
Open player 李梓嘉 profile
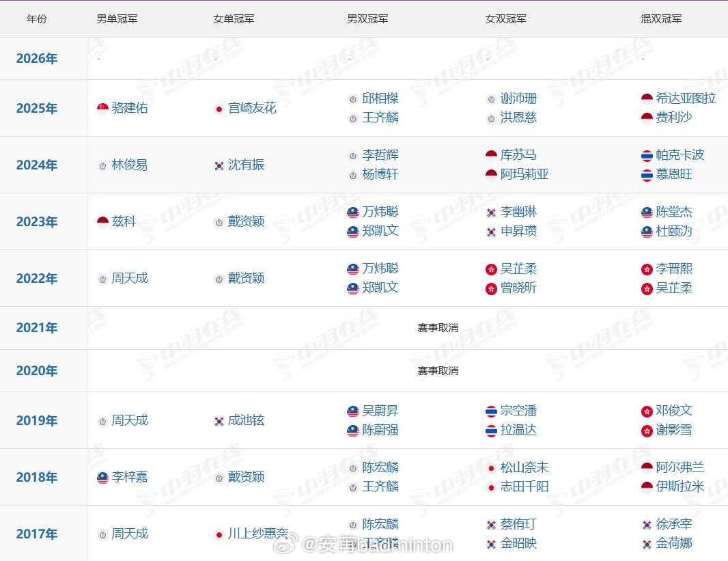(130, 476)
